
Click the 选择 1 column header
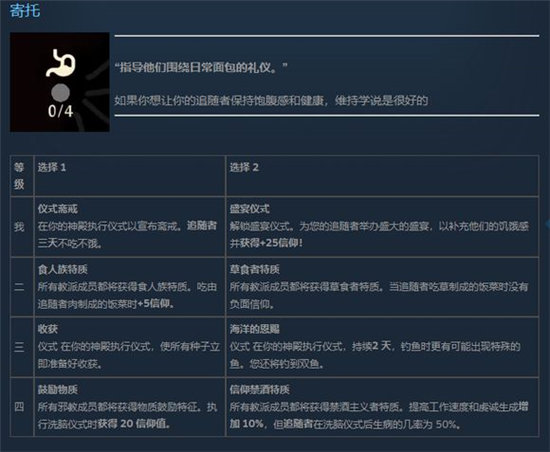(x=52, y=167)
